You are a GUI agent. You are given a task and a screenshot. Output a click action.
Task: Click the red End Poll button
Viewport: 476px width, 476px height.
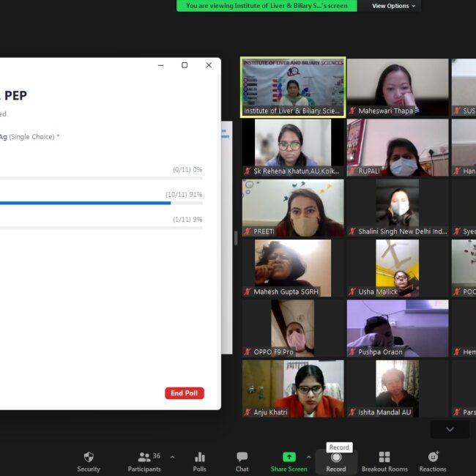pyautogui.click(x=185, y=393)
